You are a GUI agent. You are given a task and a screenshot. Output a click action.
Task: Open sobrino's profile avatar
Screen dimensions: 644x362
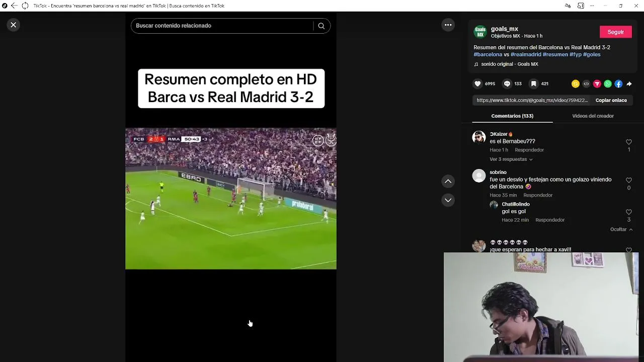point(478,175)
